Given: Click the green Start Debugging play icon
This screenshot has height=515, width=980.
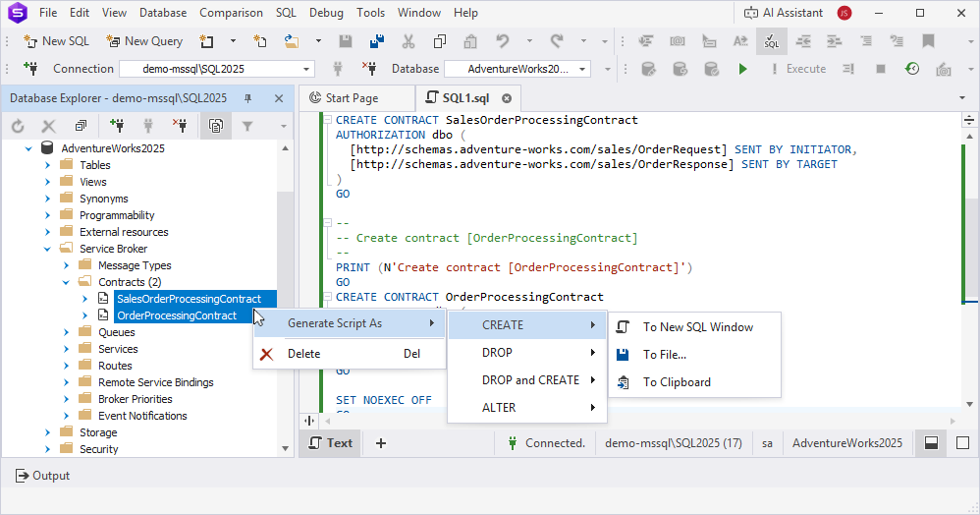Looking at the screenshot, I should click(x=742, y=69).
